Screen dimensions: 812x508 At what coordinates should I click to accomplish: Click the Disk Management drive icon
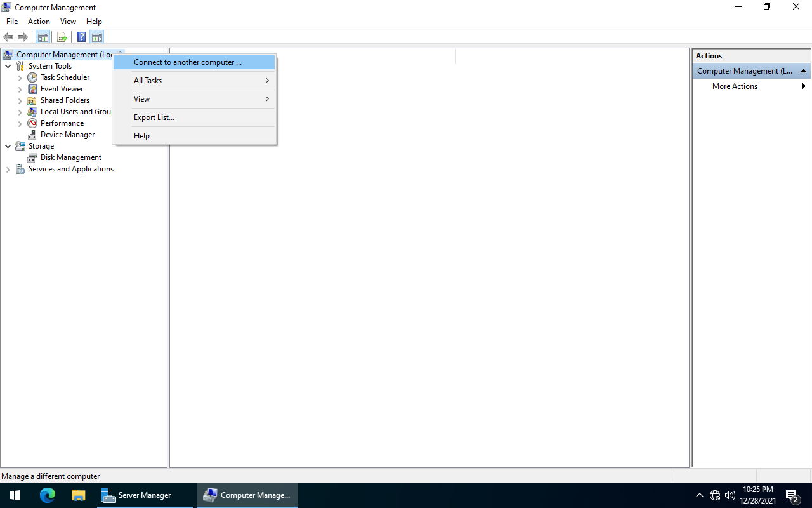(x=32, y=157)
